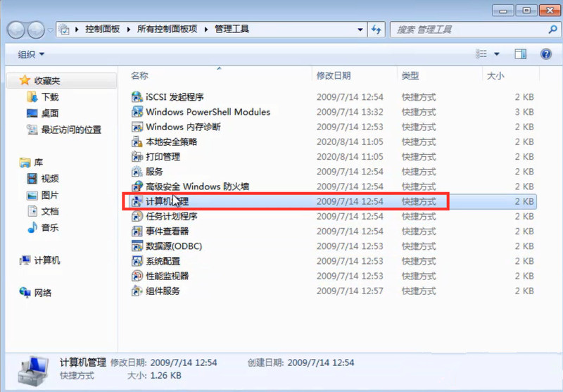The height and width of the screenshot is (392, 563).
Task: Click the 下载 folder icon in sidebar
Action: click(x=32, y=97)
